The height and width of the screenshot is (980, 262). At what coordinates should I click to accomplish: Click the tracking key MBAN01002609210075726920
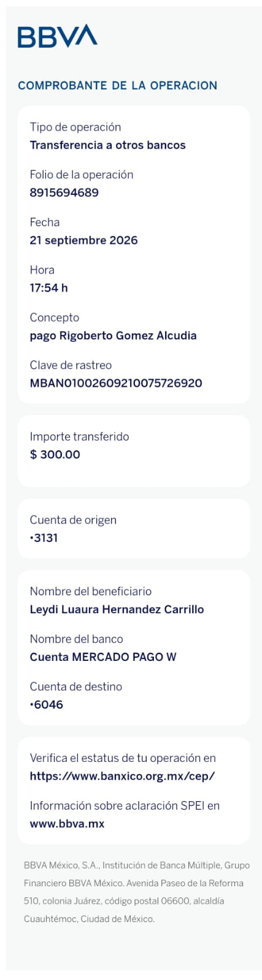[116, 383]
